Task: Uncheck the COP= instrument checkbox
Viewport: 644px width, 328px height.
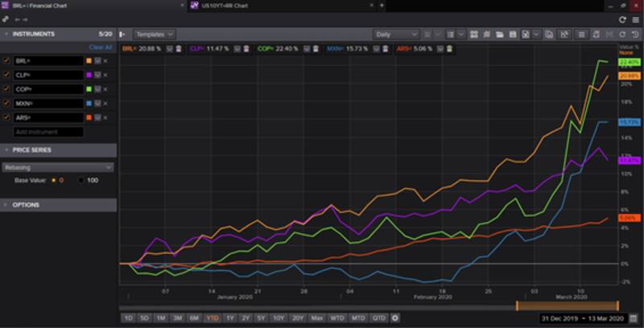Action: pos(6,89)
